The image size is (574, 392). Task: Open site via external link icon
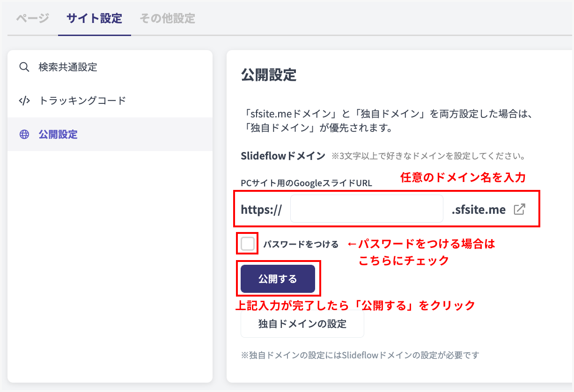coord(519,209)
